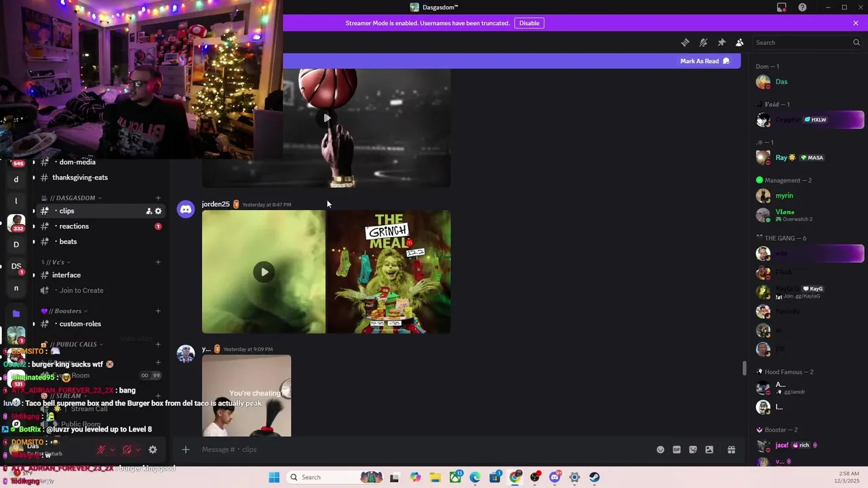Open the Windows Start button
The width and height of the screenshot is (868, 488).
coord(274,477)
